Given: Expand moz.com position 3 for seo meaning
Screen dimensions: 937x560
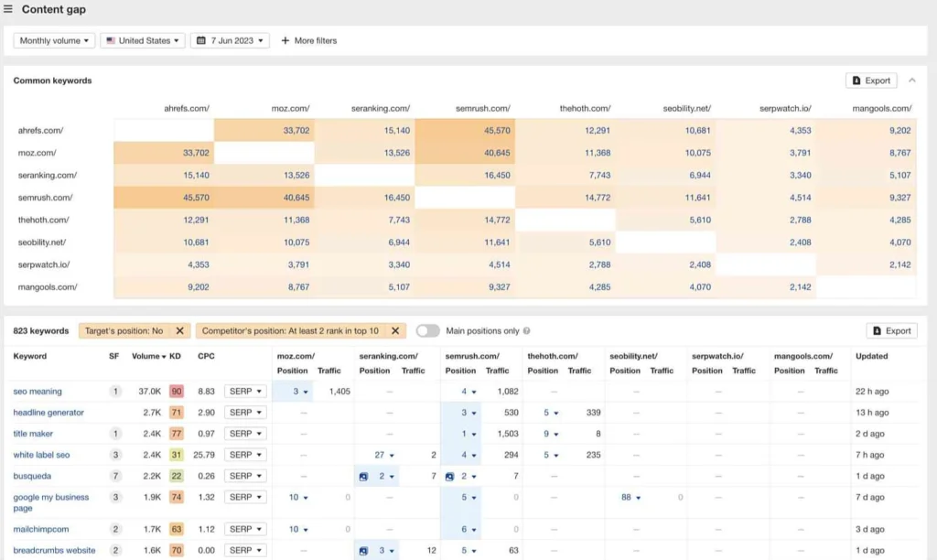Looking at the screenshot, I should [x=300, y=392].
